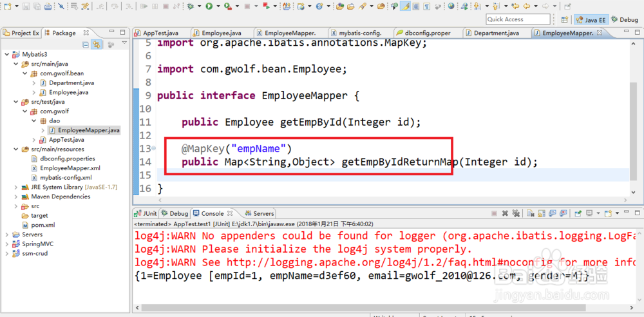
Task: Click the Skip All Breakpoints icon
Action: pyautogui.click(x=61, y=6)
